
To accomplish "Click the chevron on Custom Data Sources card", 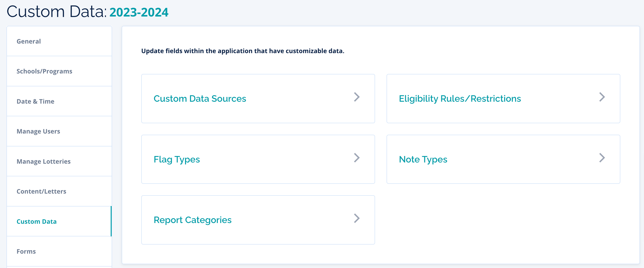I will [357, 97].
